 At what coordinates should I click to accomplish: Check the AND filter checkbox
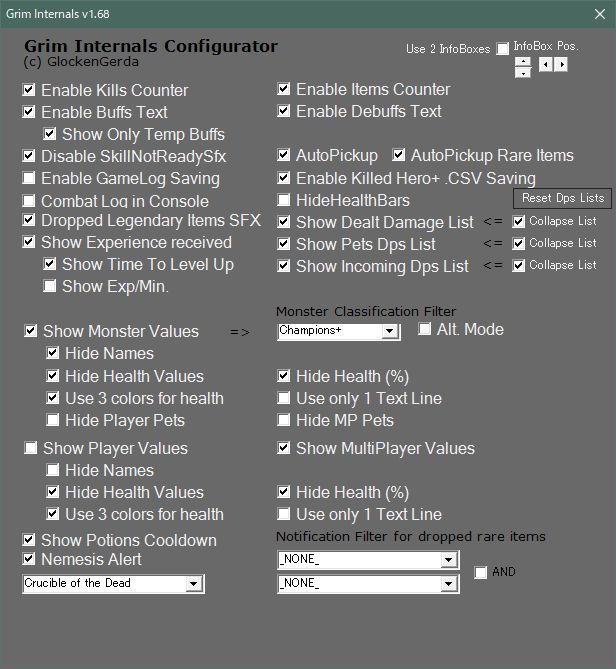[481, 573]
